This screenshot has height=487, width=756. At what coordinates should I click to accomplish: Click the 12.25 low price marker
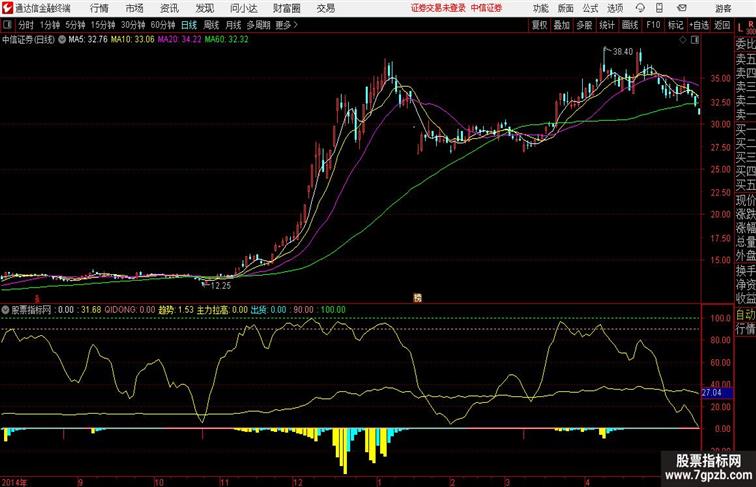point(221,285)
